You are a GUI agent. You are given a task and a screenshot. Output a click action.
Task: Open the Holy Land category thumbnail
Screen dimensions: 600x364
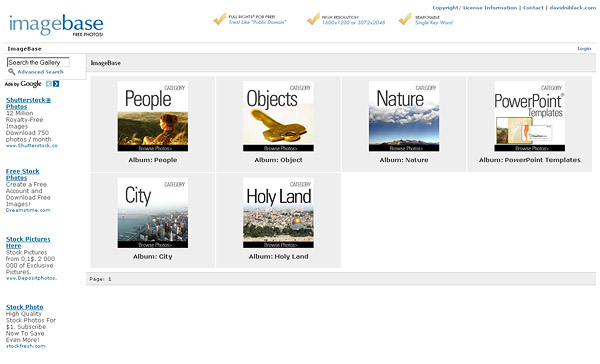(278, 212)
